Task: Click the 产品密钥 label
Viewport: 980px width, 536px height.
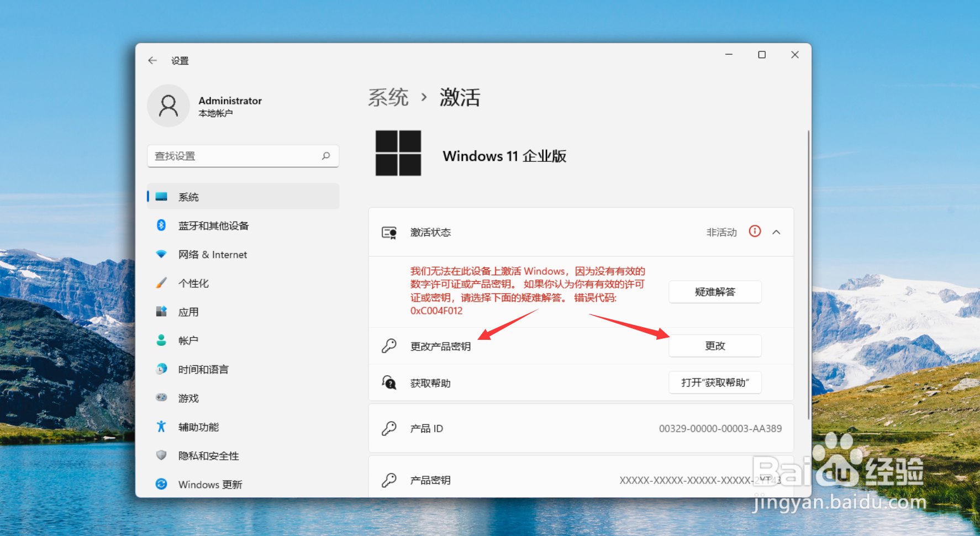Action: [430, 480]
